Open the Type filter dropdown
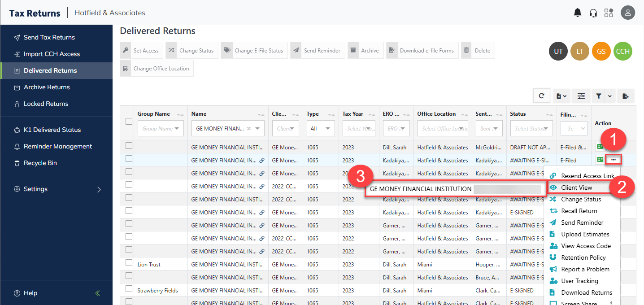Viewport: 644px width, 305px height. point(320,129)
